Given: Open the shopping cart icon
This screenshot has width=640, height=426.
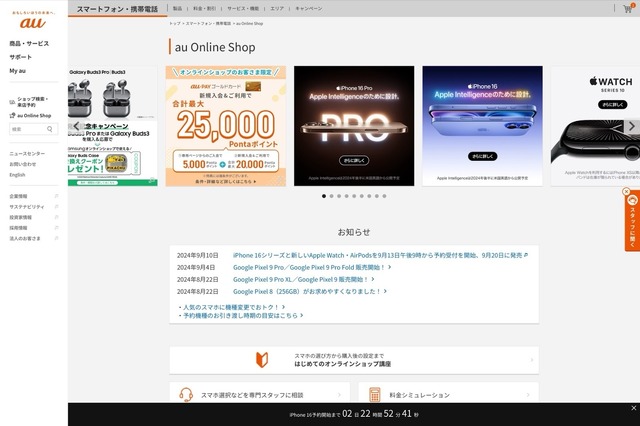Looking at the screenshot, I should point(629,9).
